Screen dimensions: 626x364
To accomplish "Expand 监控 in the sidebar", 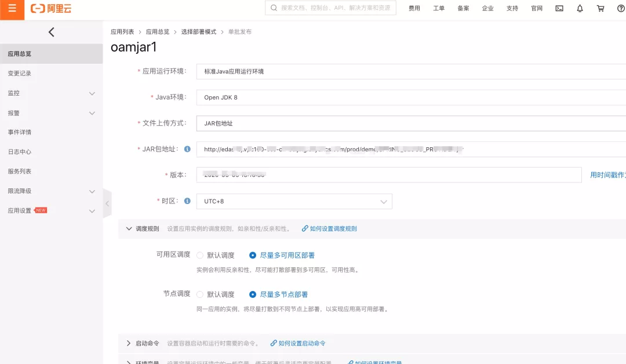I will 51,93.
